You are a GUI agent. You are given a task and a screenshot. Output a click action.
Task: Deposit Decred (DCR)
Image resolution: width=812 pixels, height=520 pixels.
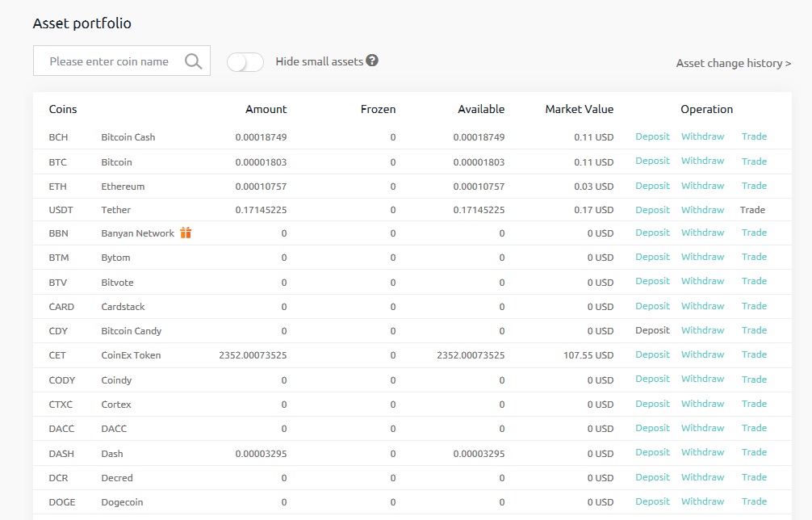click(652, 477)
